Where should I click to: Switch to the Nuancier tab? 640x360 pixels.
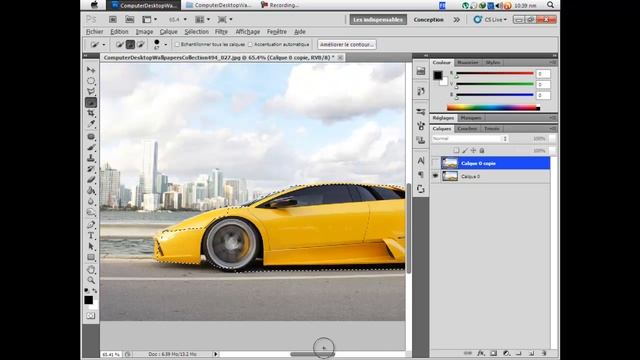click(467, 62)
